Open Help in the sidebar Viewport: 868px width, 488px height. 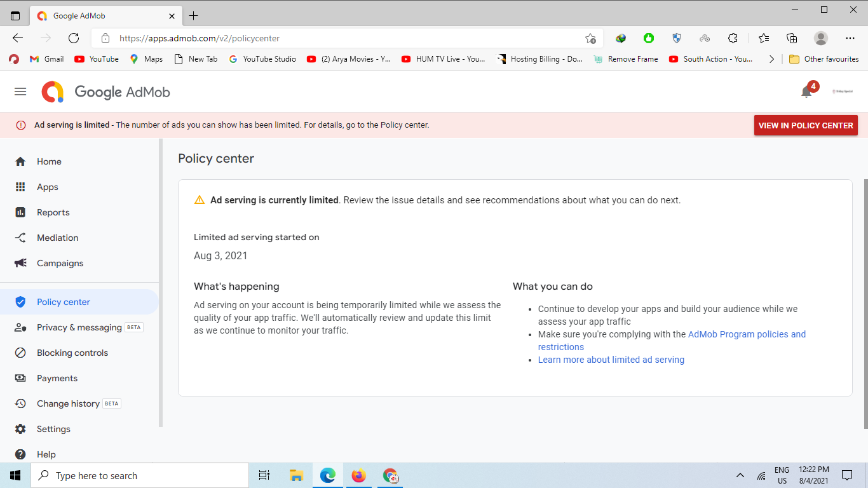[x=79, y=454]
